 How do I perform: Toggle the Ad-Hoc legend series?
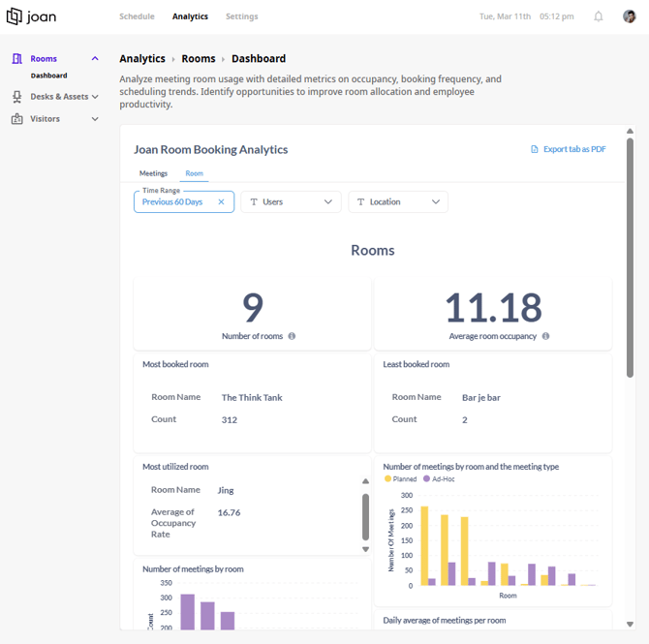[x=439, y=478]
